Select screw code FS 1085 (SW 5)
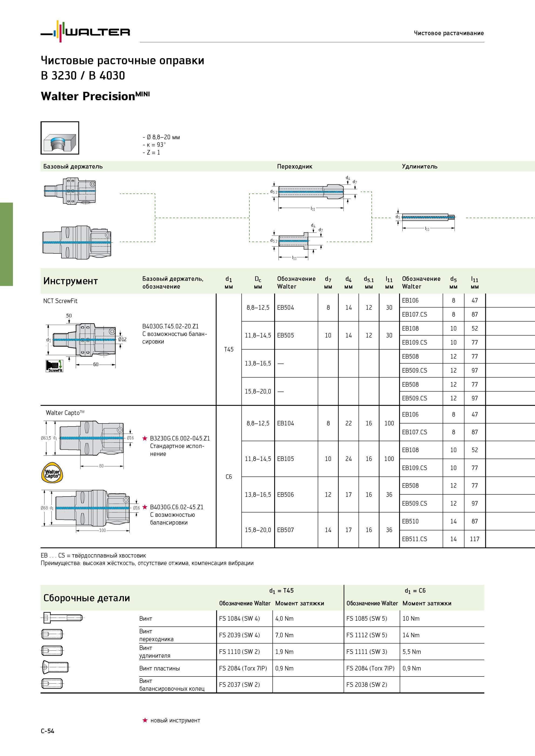This screenshot has height=756, width=535. point(366,619)
